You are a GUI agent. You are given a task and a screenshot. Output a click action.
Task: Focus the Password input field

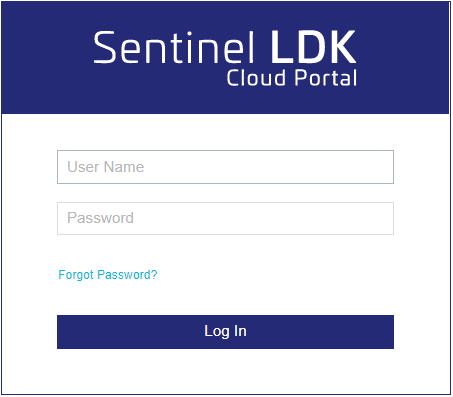click(225, 218)
